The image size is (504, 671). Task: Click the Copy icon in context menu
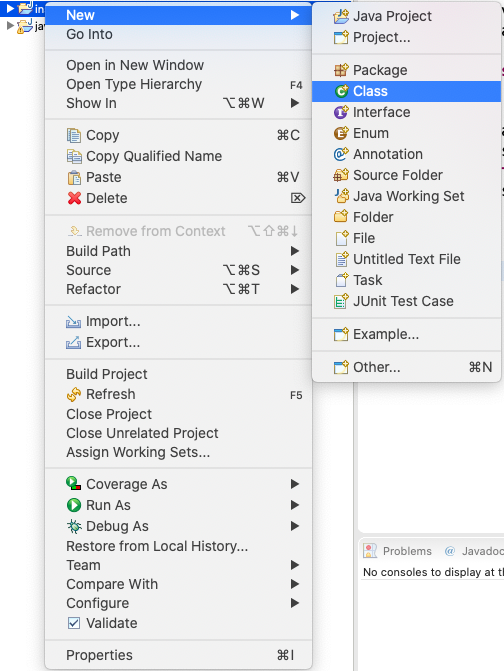pyautogui.click(x=74, y=135)
